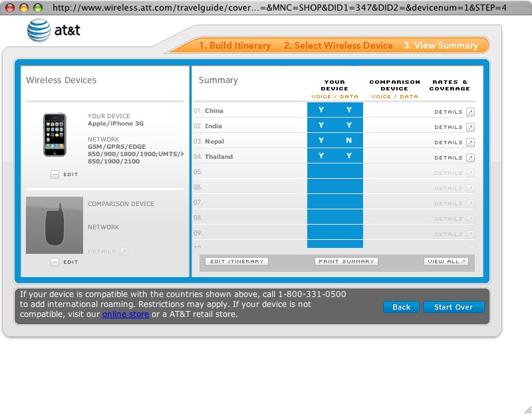Click the Nepal country row name
The image size is (532, 414).
(x=214, y=142)
